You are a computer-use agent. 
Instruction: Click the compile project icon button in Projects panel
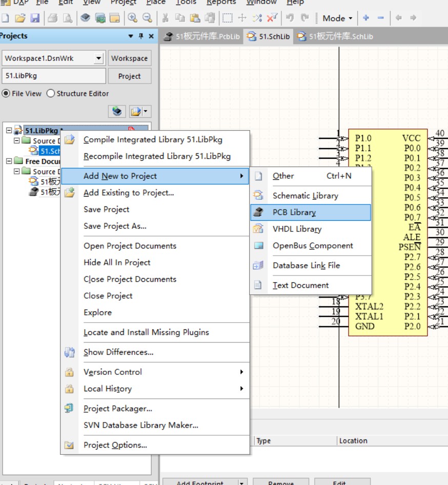pyautogui.click(x=117, y=111)
